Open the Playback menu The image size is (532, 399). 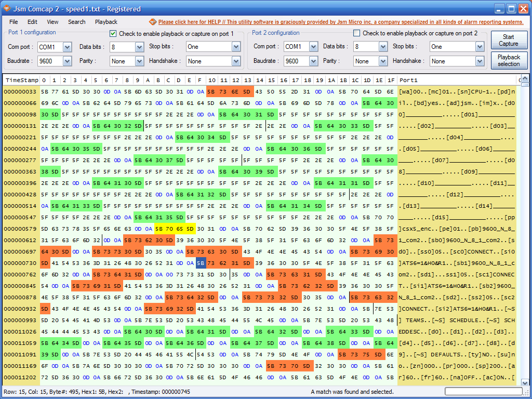(x=106, y=22)
